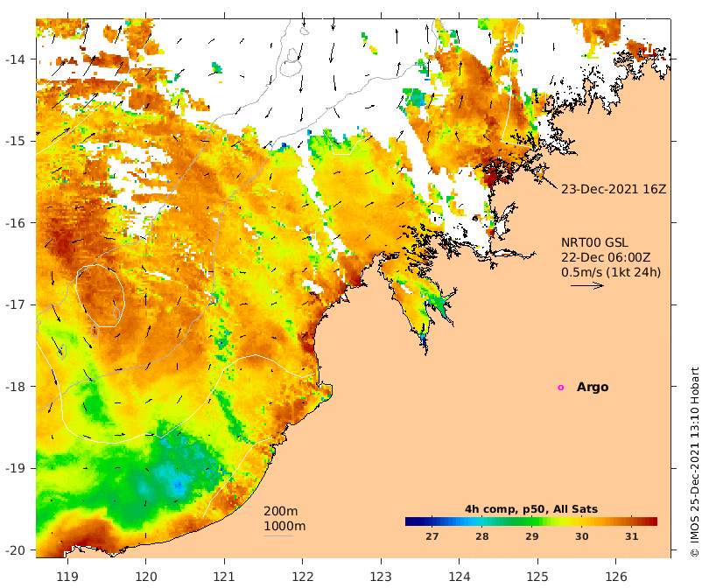Click the colorbar tick label '31'
The height and width of the screenshot is (588, 709).
[632, 536]
